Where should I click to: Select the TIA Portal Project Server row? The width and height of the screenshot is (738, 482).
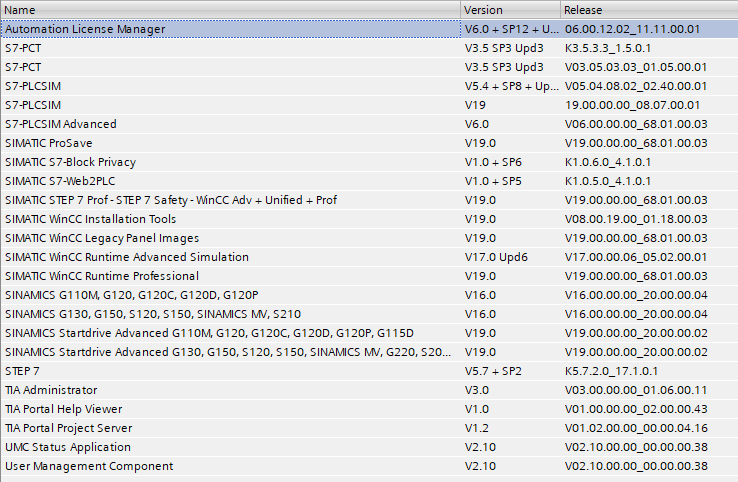tap(369, 428)
